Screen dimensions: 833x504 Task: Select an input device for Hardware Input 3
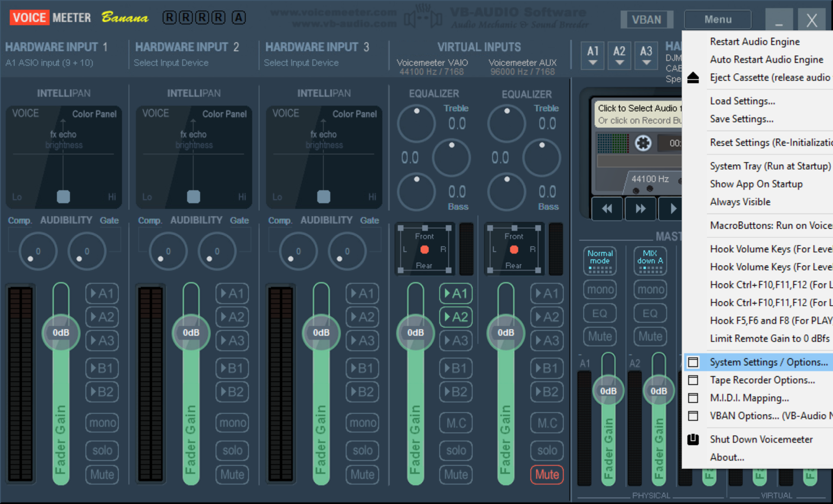point(301,63)
